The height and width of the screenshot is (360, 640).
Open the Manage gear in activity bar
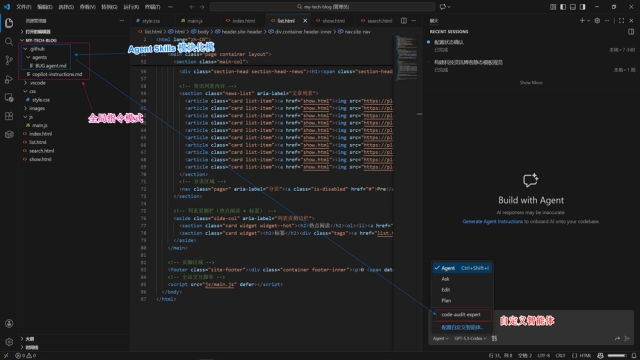point(9,342)
